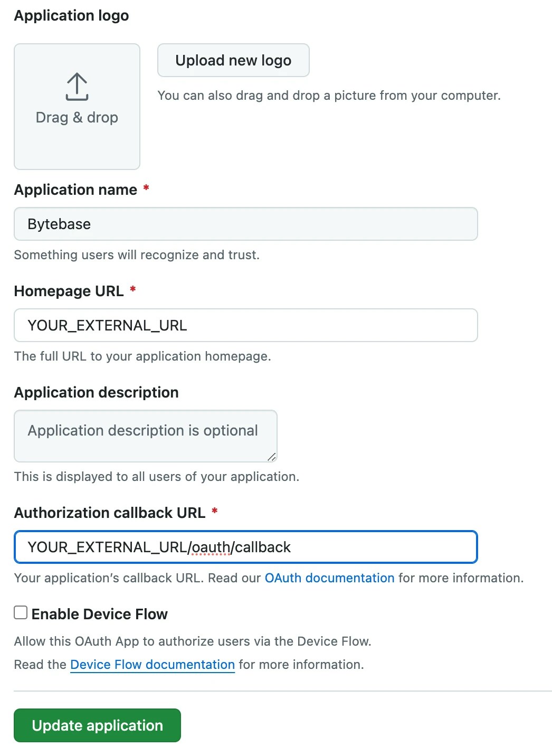The height and width of the screenshot is (756, 552).
Task: Focus the Authorization callback URL field
Action: tap(245, 547)
